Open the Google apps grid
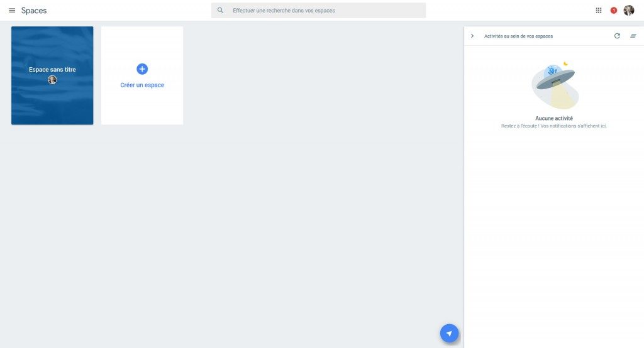The width and height of the screenshot is (644, 348). (x=599, y=10)
